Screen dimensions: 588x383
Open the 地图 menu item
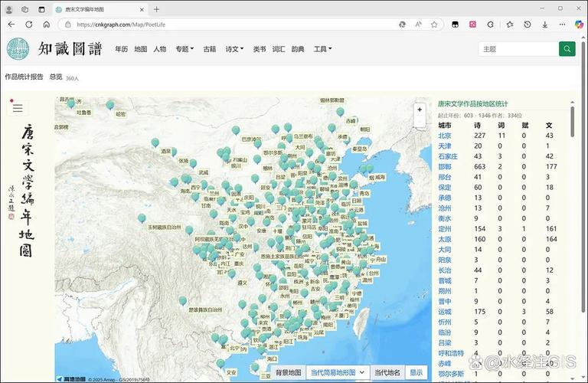click(141, 49)
